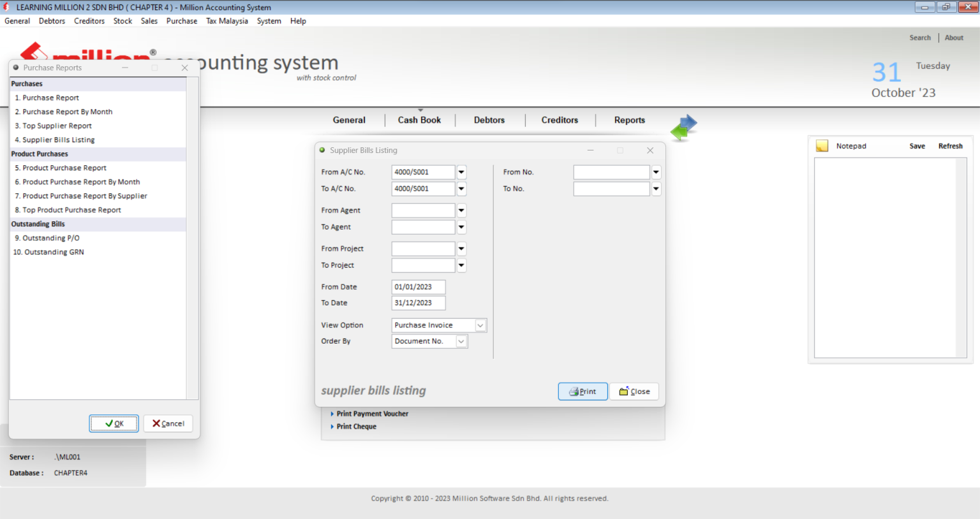Change the View Option combo box

point(439,325)
